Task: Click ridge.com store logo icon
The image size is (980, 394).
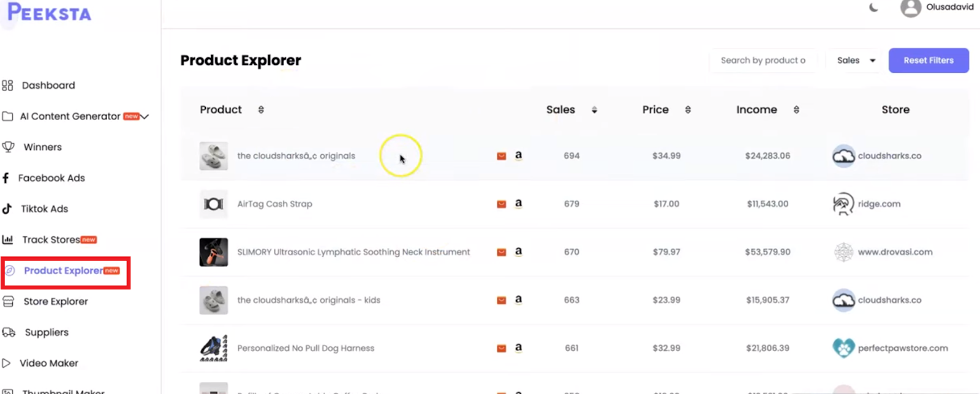Action: pos(843,204)
